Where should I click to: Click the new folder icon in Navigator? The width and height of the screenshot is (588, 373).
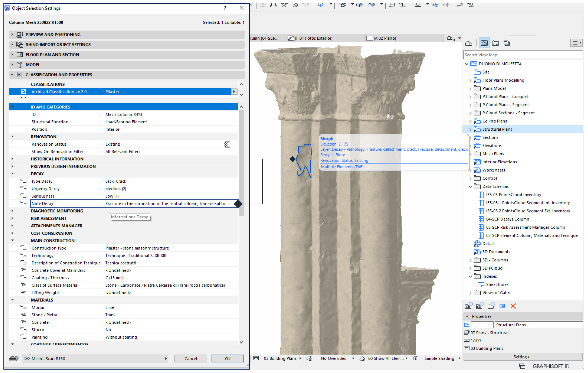click(x=491, y=306)
